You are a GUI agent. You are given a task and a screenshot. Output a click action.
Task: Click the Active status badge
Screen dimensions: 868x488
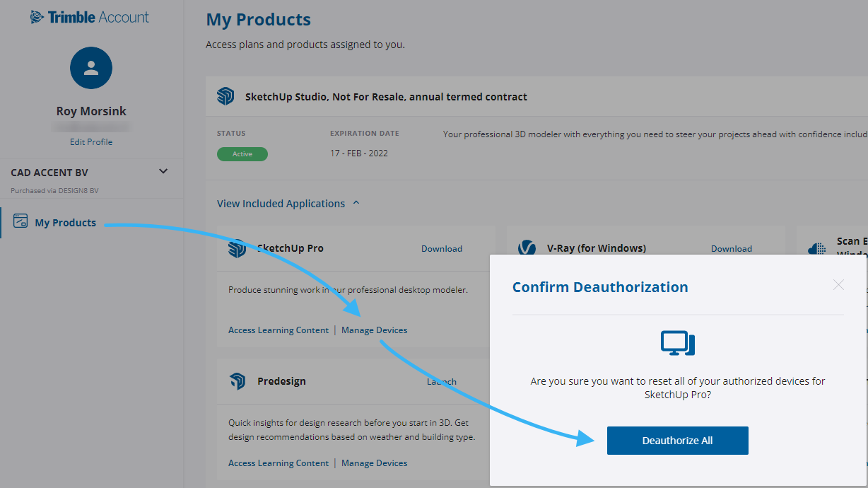242,154
